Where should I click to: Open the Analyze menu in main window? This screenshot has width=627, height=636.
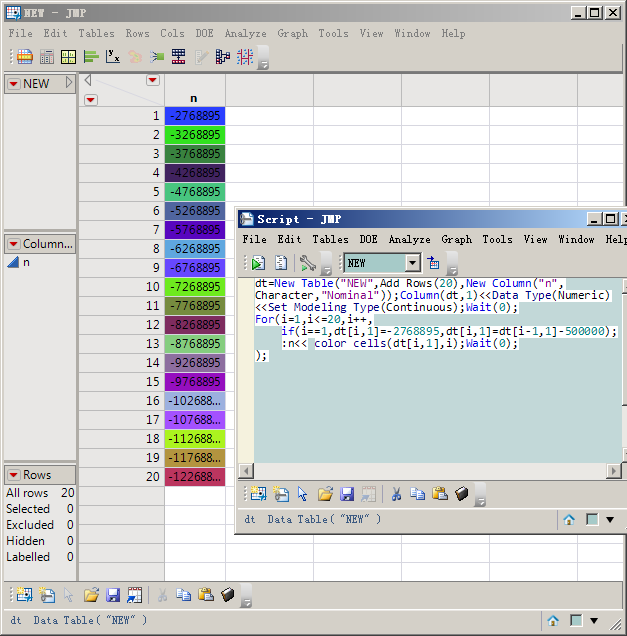[x=245, y=33]
